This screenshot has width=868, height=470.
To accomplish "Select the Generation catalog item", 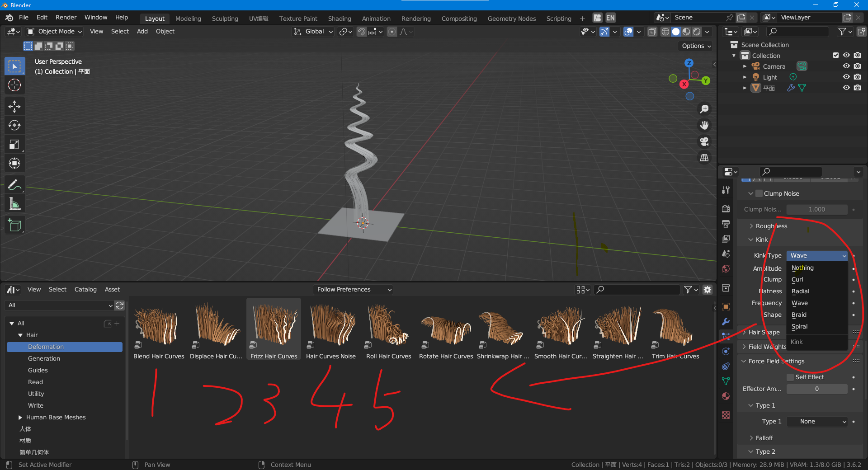I will (44, 358).
